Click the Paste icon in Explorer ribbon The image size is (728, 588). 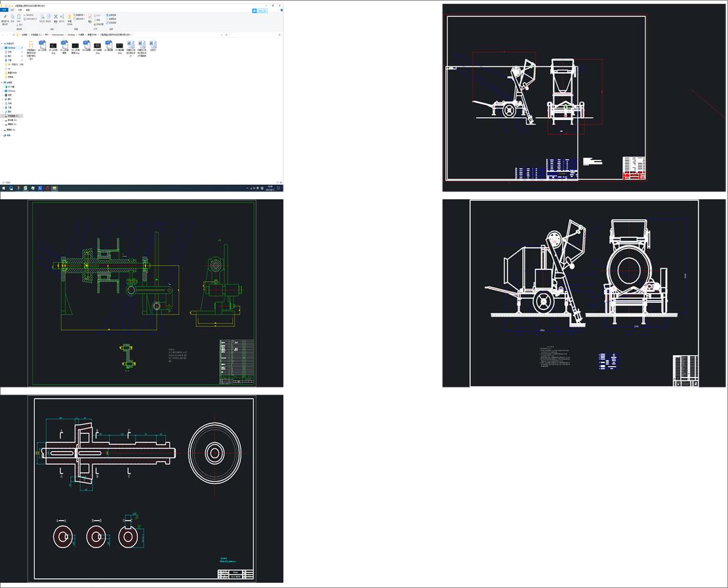19,18
